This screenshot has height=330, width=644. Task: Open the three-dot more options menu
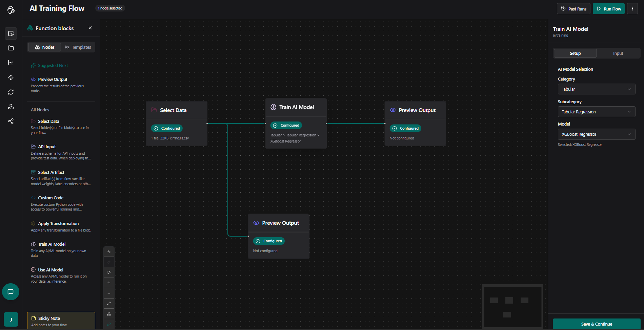coord(632,9)
